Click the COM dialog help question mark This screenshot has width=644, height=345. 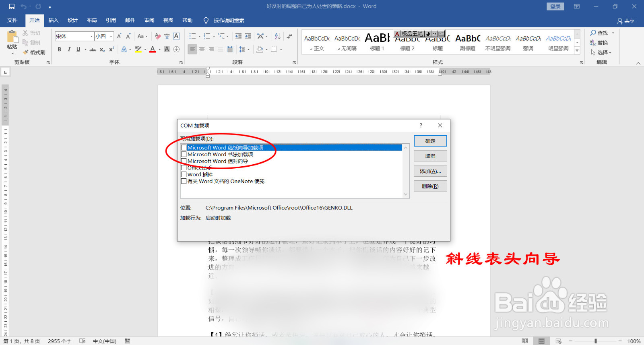(421, 126)
